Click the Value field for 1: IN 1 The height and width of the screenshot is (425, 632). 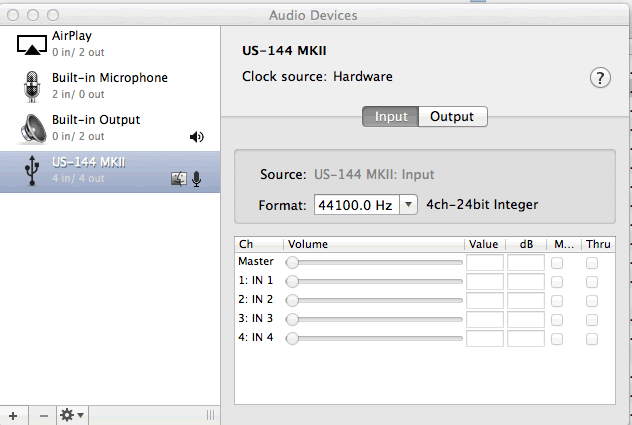tap(485, 282)
